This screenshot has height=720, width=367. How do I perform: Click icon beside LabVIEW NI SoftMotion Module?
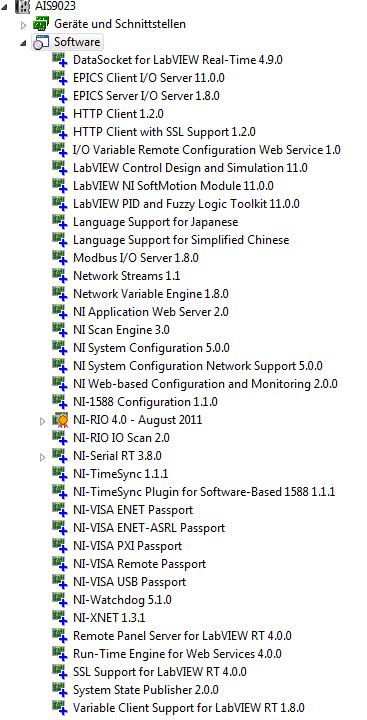60,186
